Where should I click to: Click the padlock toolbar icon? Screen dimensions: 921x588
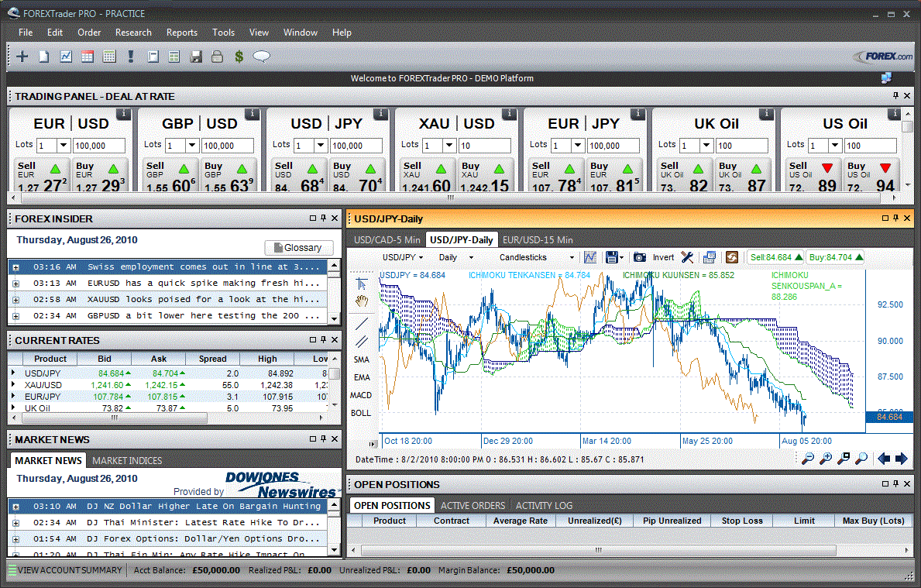(x=218, y=57)
